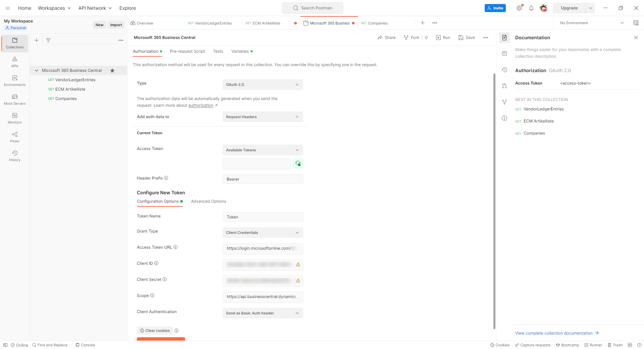Open GET Companies request tab
The width and height of the screenshot is (644, 349).
(374, 23)
